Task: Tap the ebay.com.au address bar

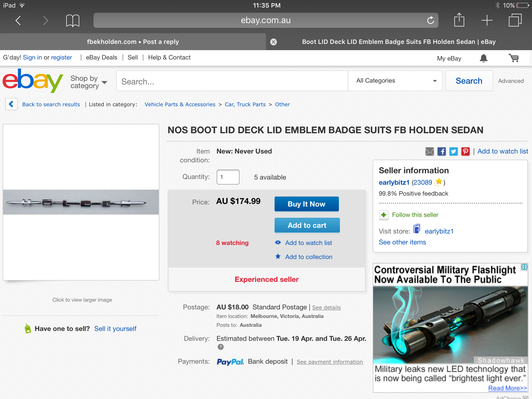Action: click(x=266, y=20)
